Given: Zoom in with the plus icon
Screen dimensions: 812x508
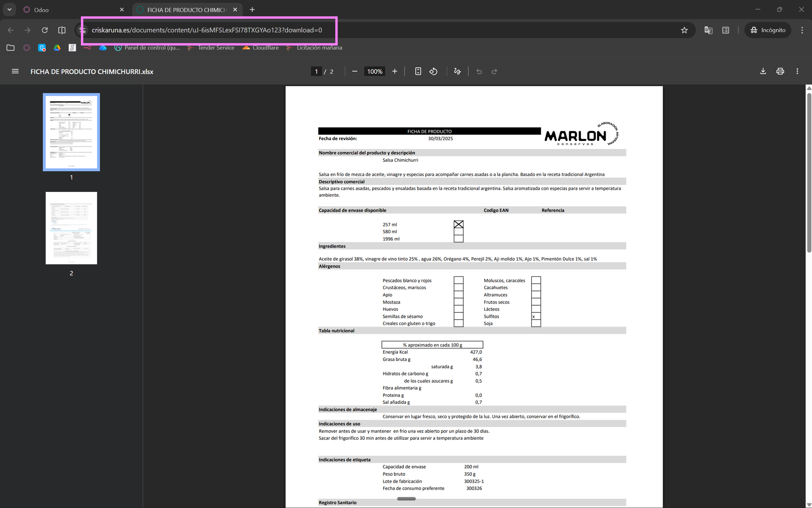Looking at the screenshot, I should 395,72.
